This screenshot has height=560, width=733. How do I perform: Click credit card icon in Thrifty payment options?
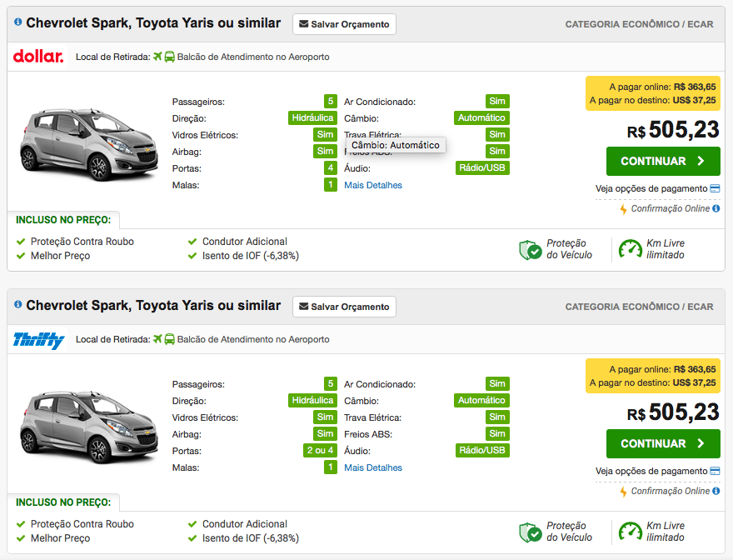[x=715, y=471]
